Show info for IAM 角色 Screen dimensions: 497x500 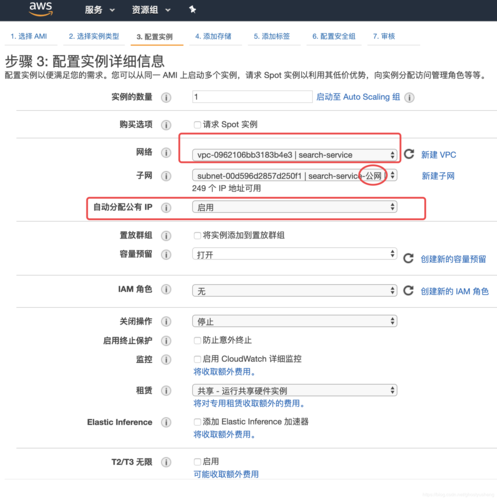(x=166, y=289)
